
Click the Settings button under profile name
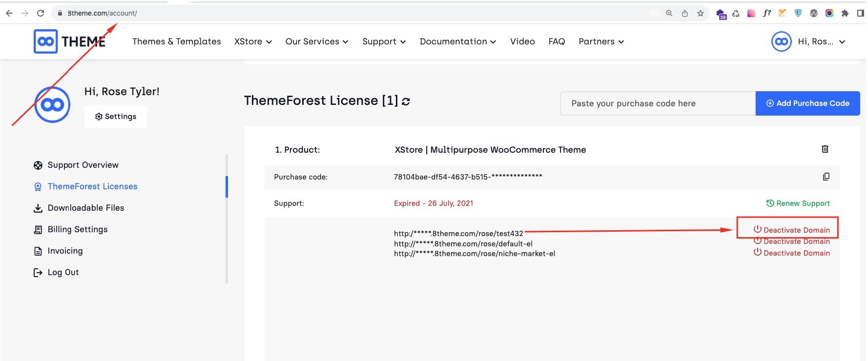pos(116,117)
